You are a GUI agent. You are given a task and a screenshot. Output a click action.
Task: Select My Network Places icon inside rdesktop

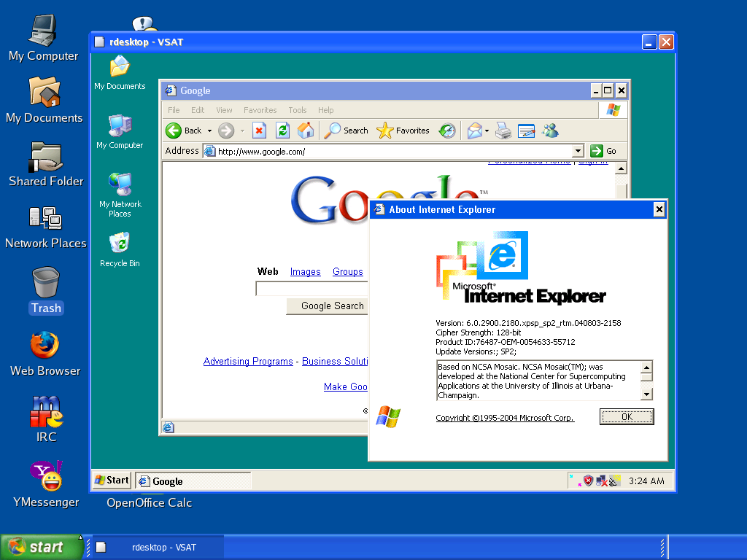pyautogui.click(x=120, y=195)
